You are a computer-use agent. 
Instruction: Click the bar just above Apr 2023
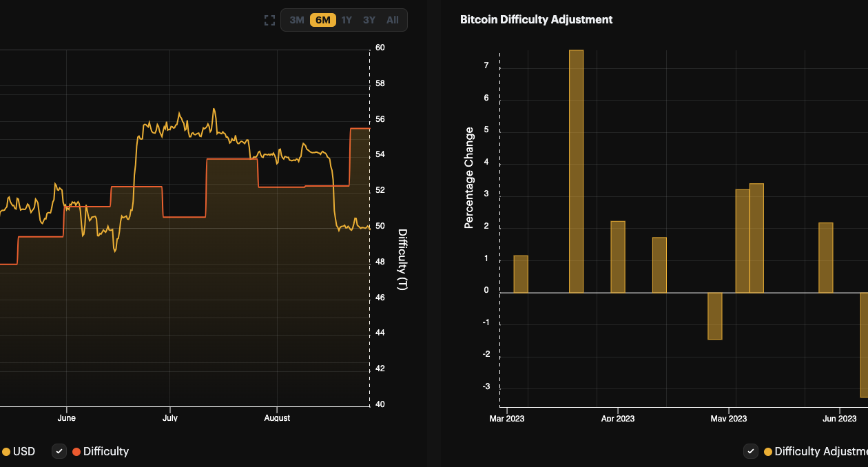[x=618, y=257]
